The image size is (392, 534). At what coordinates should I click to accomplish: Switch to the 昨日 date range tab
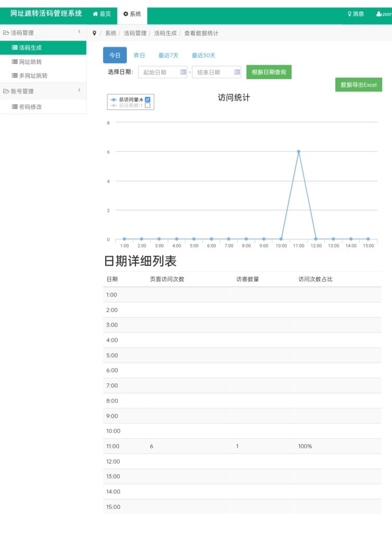tap(139, 55)
